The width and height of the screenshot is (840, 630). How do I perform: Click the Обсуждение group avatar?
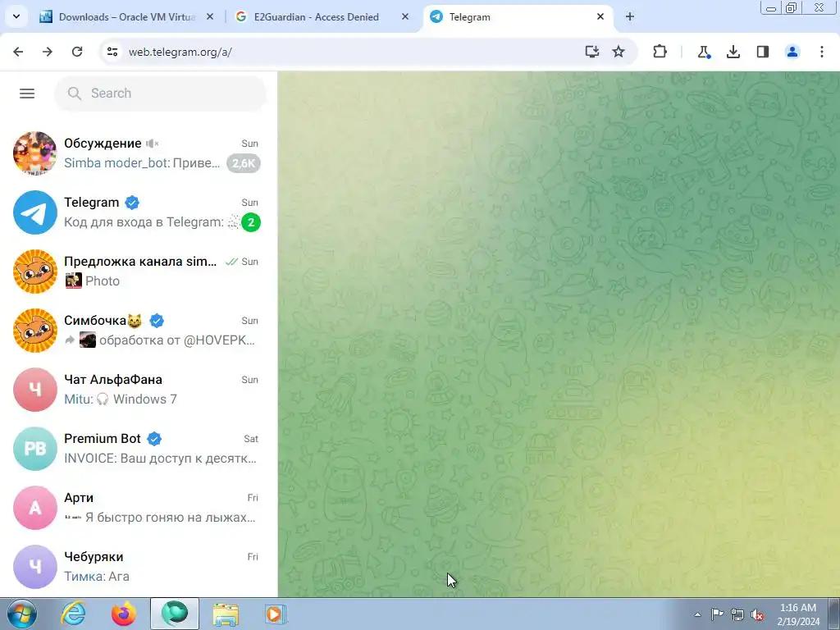[34, 153]
